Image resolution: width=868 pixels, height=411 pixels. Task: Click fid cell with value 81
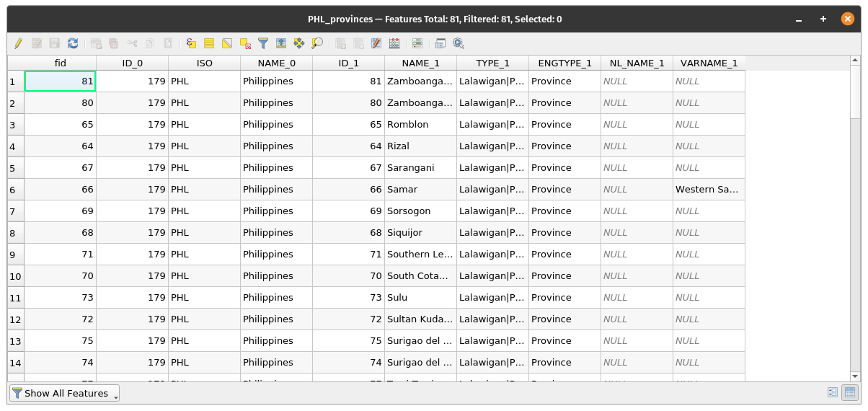(61, 81)
